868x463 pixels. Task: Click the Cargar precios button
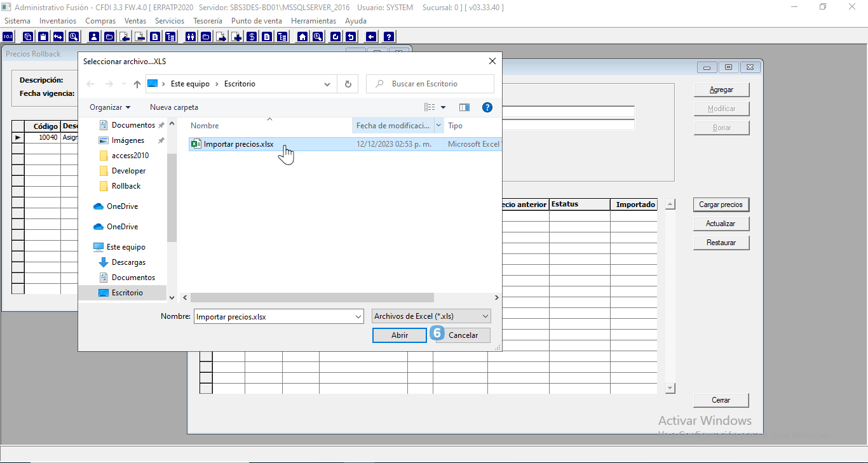click(x=721, y=205)
